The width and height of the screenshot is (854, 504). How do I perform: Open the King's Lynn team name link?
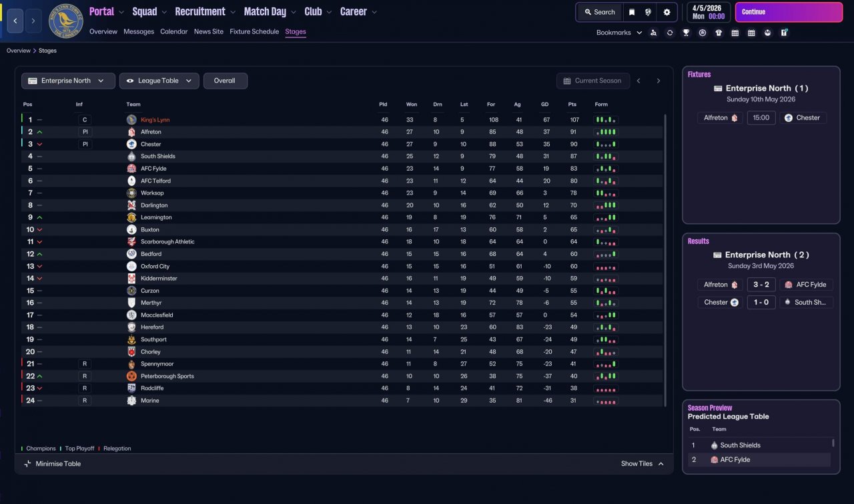[x=155, y=120]
